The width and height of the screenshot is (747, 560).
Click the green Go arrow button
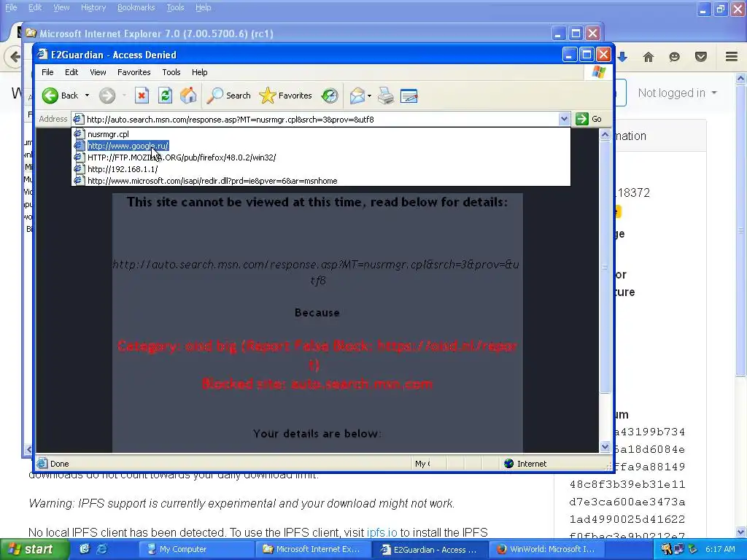(589, 119)
